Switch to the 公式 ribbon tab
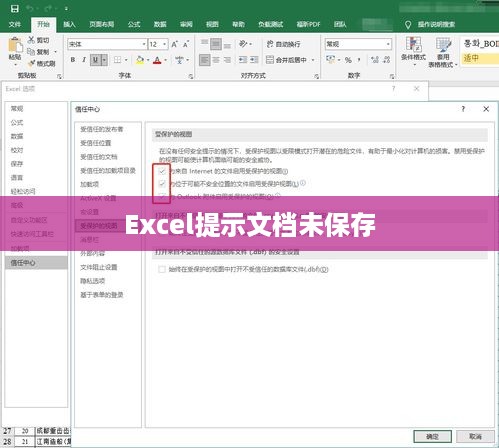The height and width of the screenshot is (448, 499). point(134,24)
